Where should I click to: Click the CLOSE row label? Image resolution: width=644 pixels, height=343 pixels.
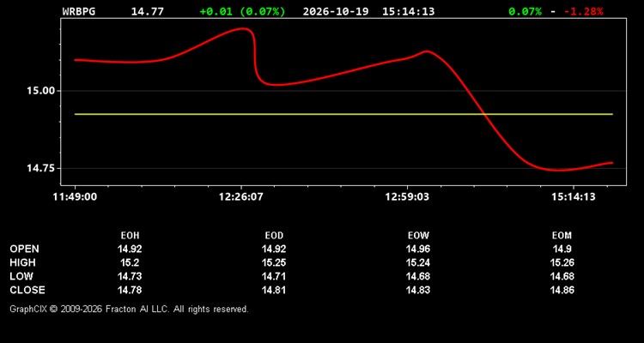pyautogui.click(x=27, y=290)
